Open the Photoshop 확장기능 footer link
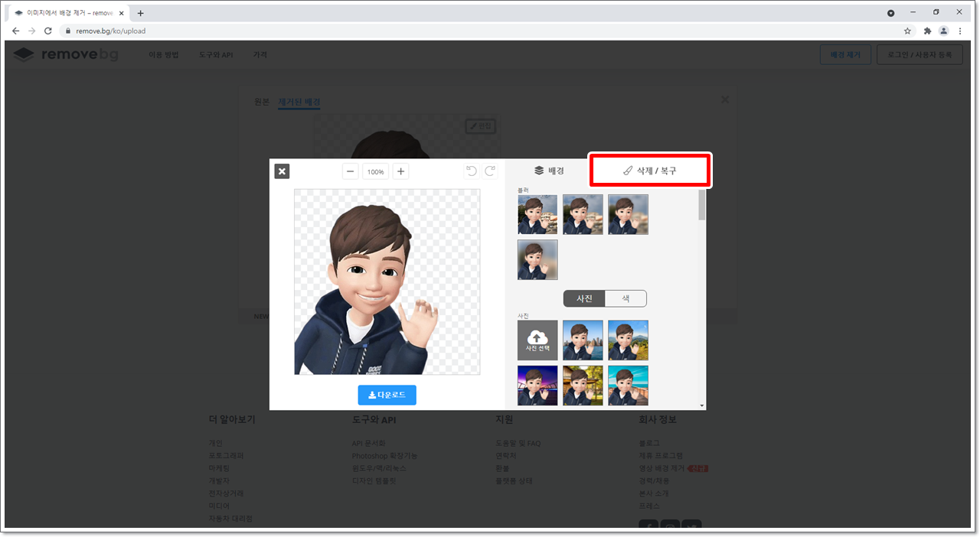Viewport: 980px width, 537px height. click(x=384, y=455)
